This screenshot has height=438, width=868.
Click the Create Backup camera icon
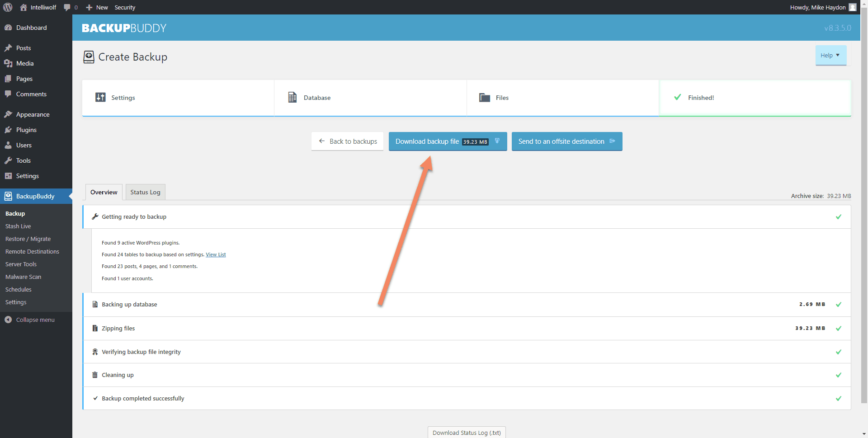click(89, 57)
